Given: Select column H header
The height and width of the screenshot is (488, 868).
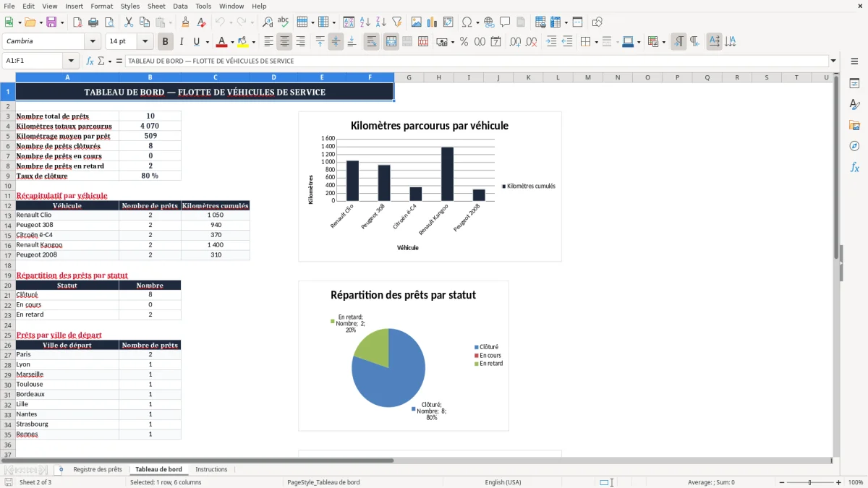Looking at the screenshot, I should point(438,77).
